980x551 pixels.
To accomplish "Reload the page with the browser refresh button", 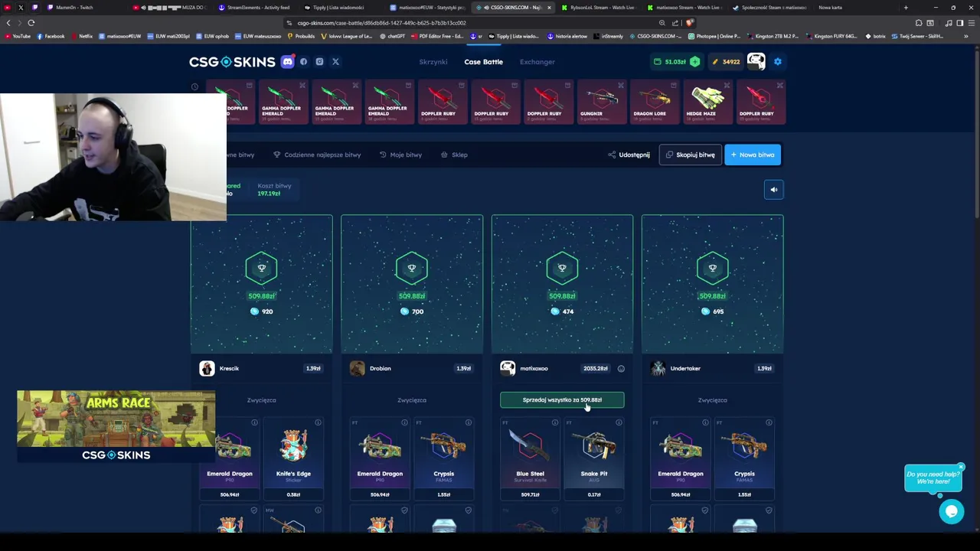I will 31,23.
